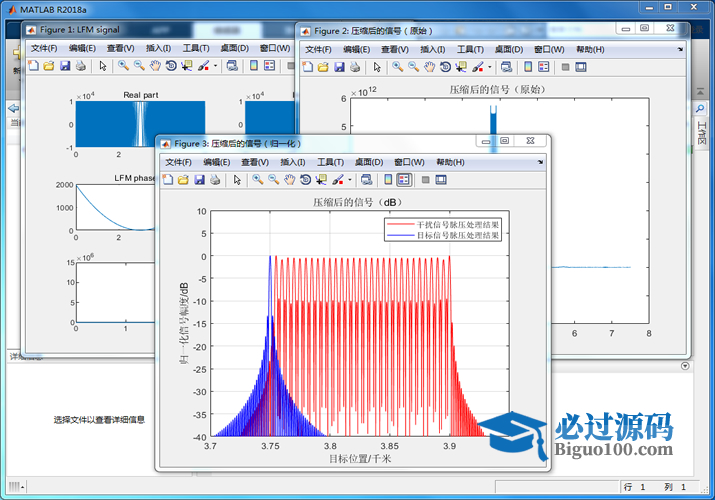Open brush color dropdown in Figure 3
Screen dimensions: 715x500
click(350, 180)
